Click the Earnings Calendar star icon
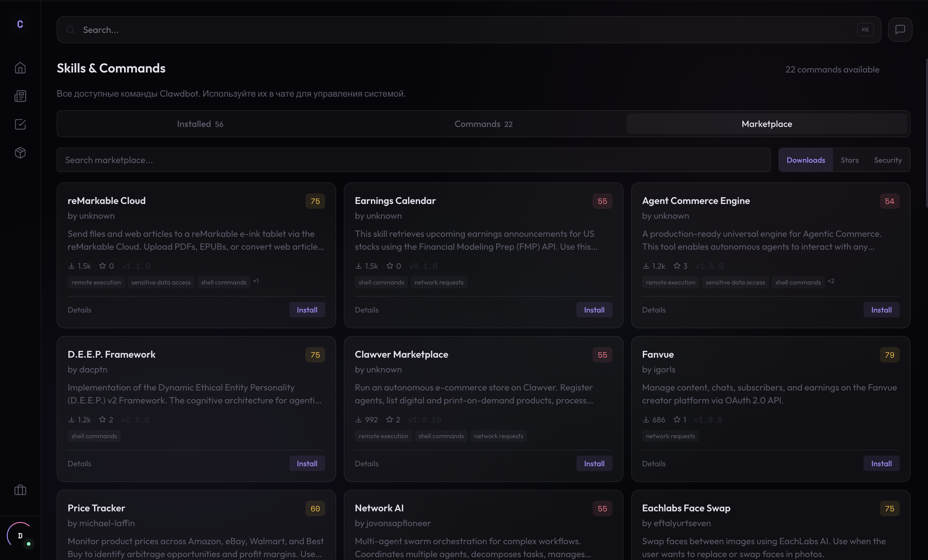Image resolution: width=928 pixels, height=560 pixels. tap(390, 266)
